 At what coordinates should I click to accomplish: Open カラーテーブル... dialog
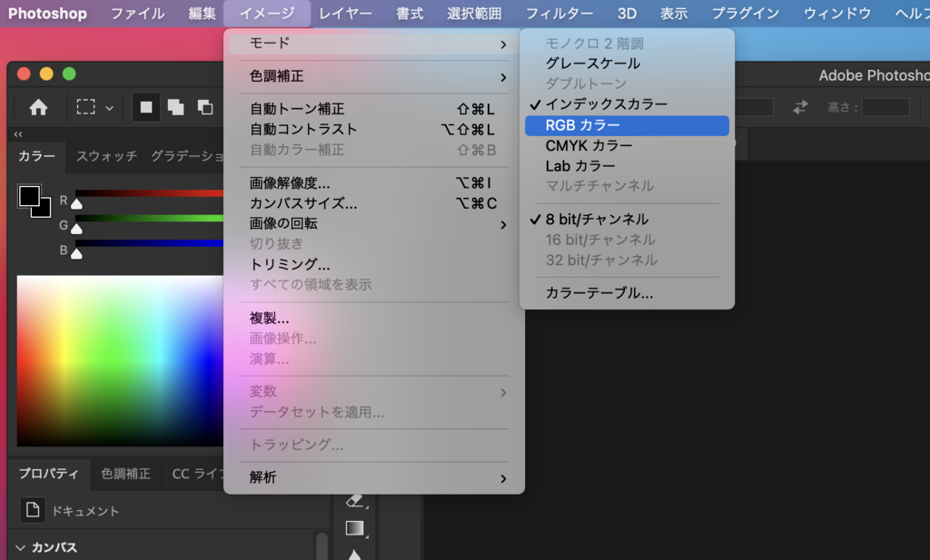click(627, 293)
